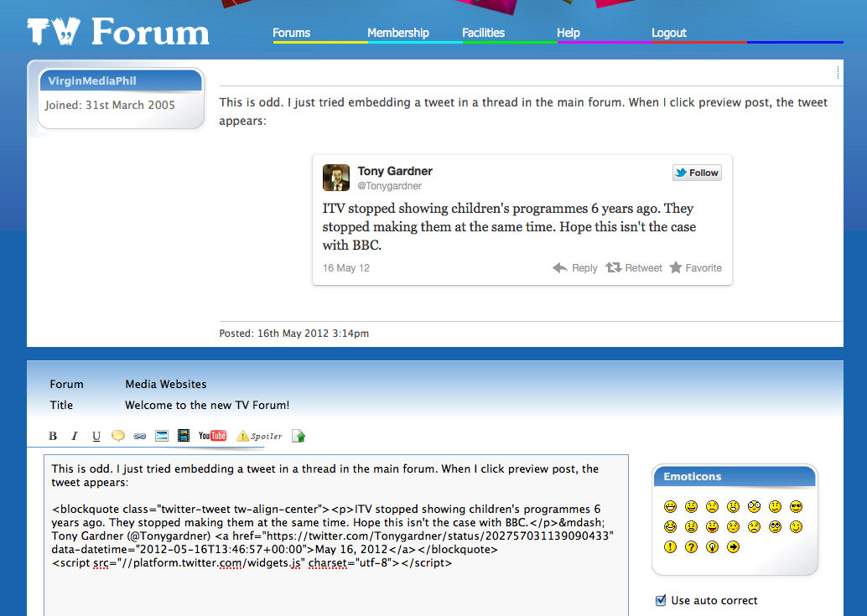Insert the blushing embarrassed emoticon

click(733, 526)
